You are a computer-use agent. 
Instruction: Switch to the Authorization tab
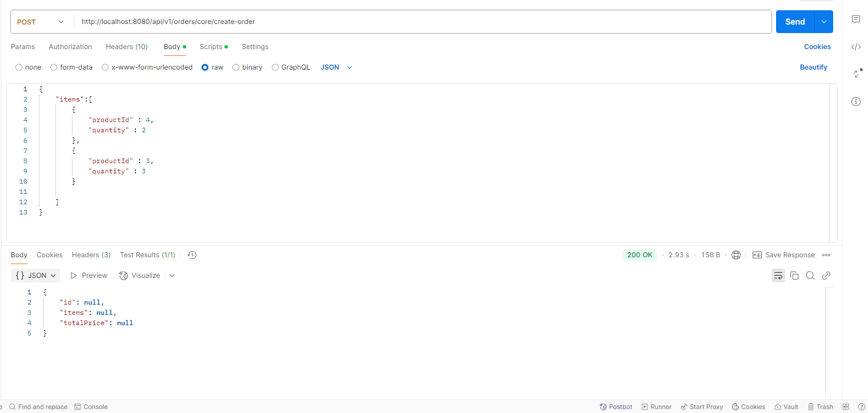point(70,47)
